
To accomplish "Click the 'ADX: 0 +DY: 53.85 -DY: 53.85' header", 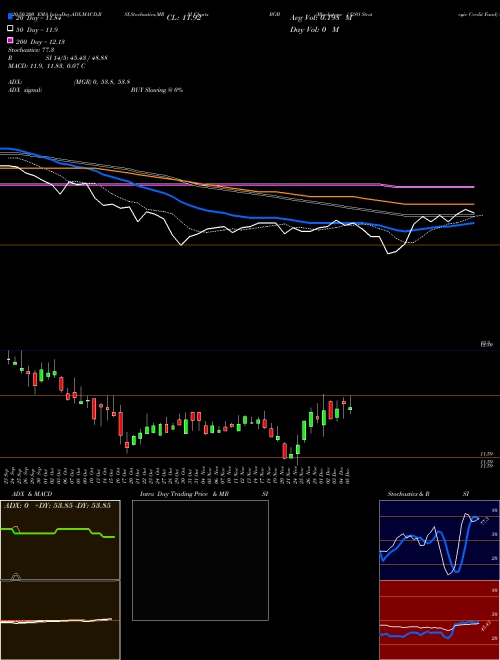I will tap(57, 505).
